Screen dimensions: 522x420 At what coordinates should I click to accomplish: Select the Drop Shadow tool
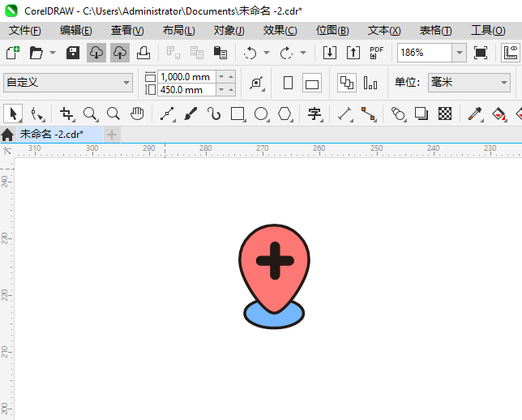(x=421, y=114)
